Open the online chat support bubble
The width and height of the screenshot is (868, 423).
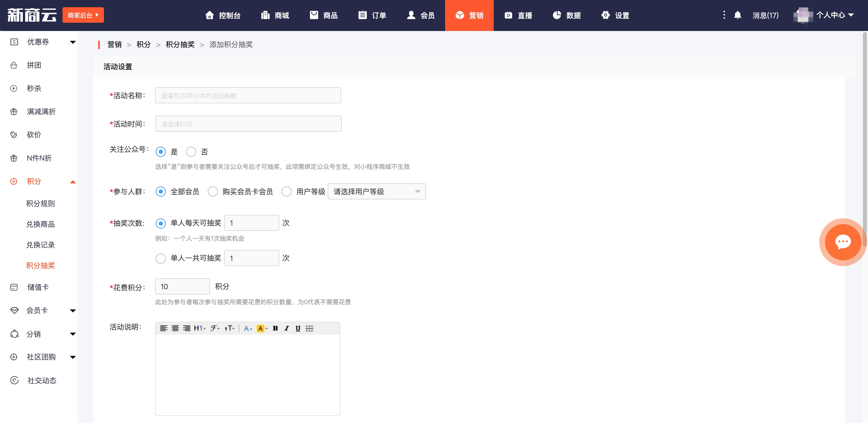[x=843, y=242]
